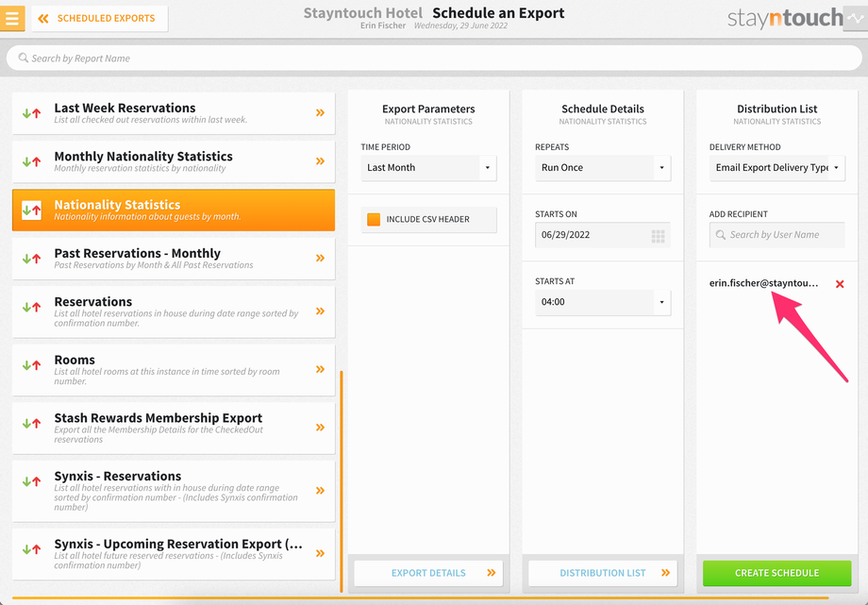Click the Search by Report Name field

[x=434, y=59]
